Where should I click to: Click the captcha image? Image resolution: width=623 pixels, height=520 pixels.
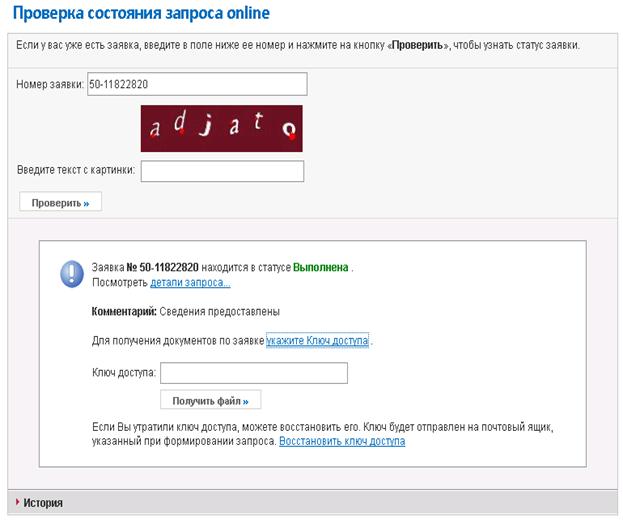coord(221,128)
